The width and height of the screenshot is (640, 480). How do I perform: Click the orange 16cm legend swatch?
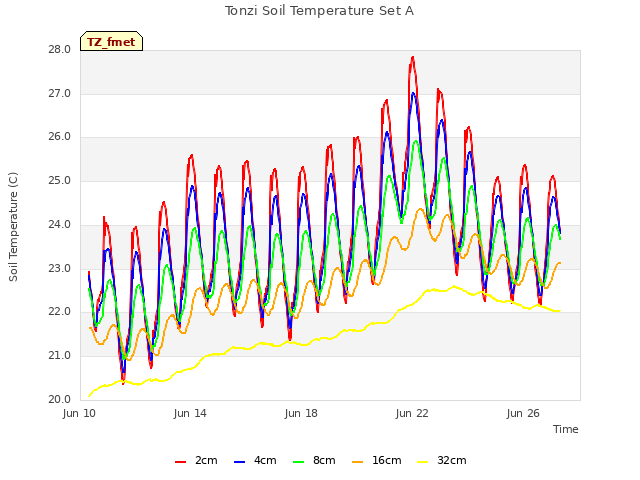click(x=358, y=462)
